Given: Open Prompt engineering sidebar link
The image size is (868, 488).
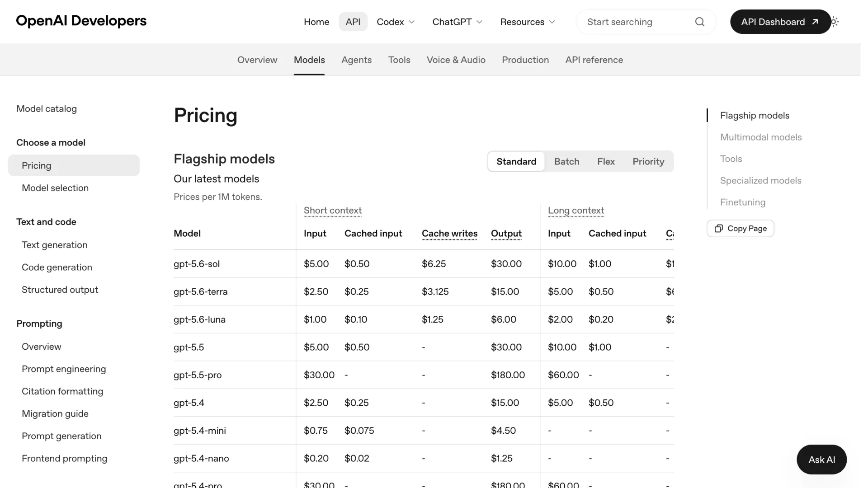Looking at the screenshot, I should (x=64, y=369).
